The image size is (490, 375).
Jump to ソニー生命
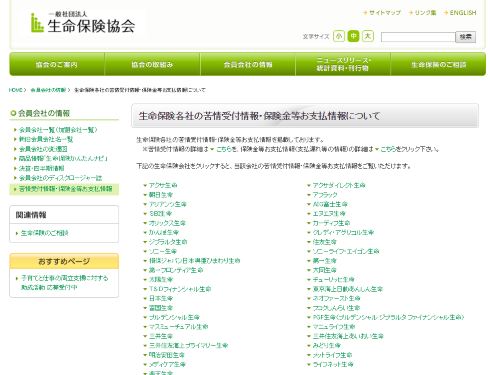point(163,251)
